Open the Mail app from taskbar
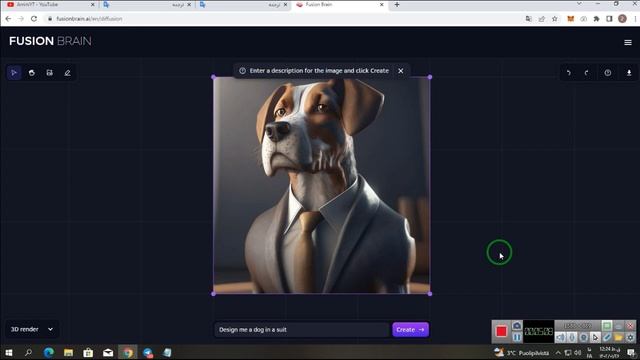 108,352
